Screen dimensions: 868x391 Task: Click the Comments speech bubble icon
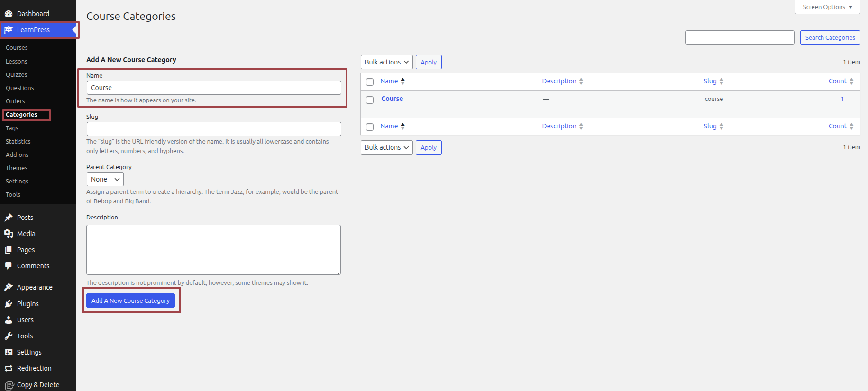tap(9, 266)
